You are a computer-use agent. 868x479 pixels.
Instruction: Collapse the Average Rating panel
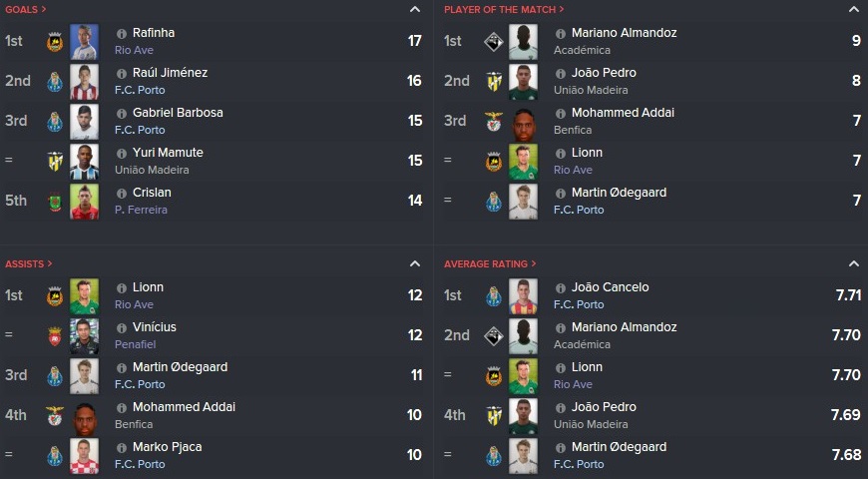pos(854,264)
